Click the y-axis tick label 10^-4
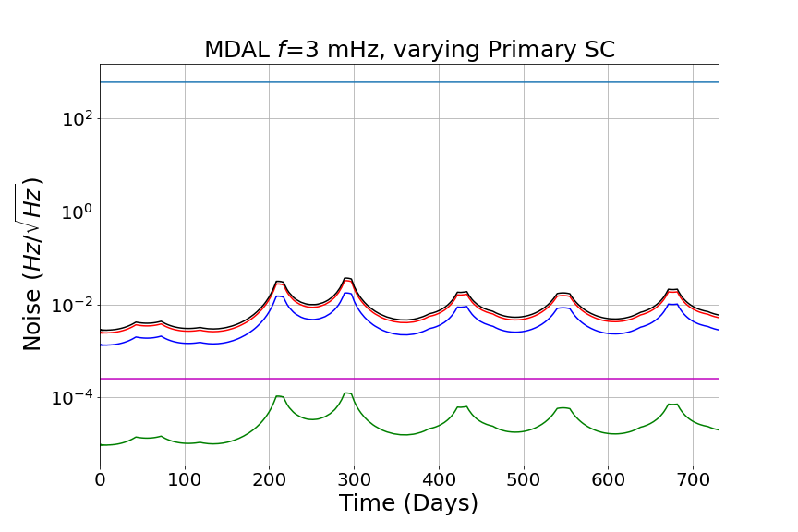The width and height of the screenshot is (798, 532). 72,398
